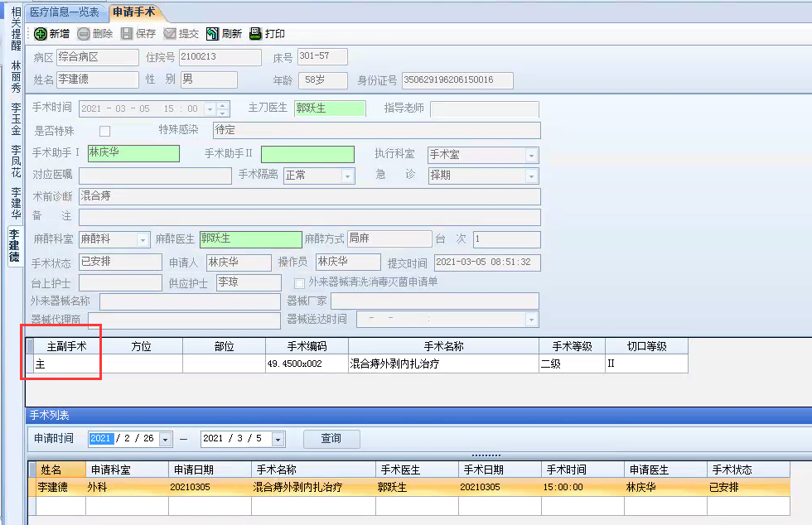Image resolution: width=812 pixels, height=525 pixels.
Task: Click the 提交 (submit) toolbar icon
Action: pyautogui.click(x=169, y=34)
